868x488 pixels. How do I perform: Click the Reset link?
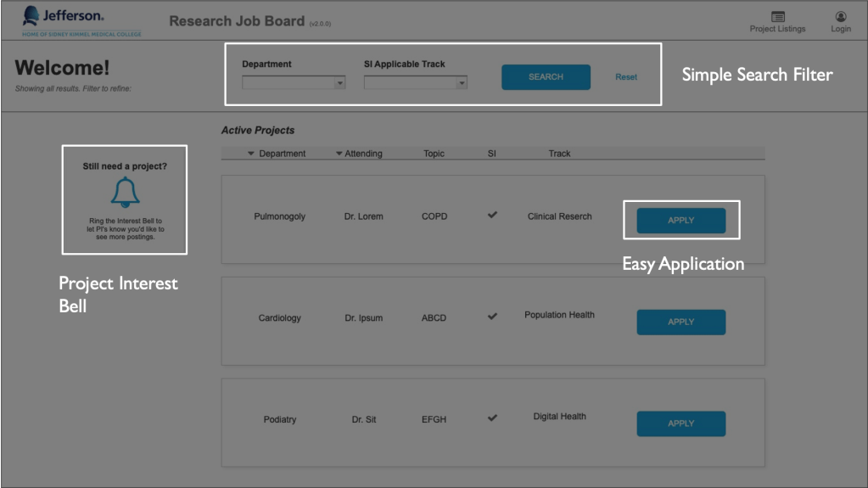(x=626, y=77)
